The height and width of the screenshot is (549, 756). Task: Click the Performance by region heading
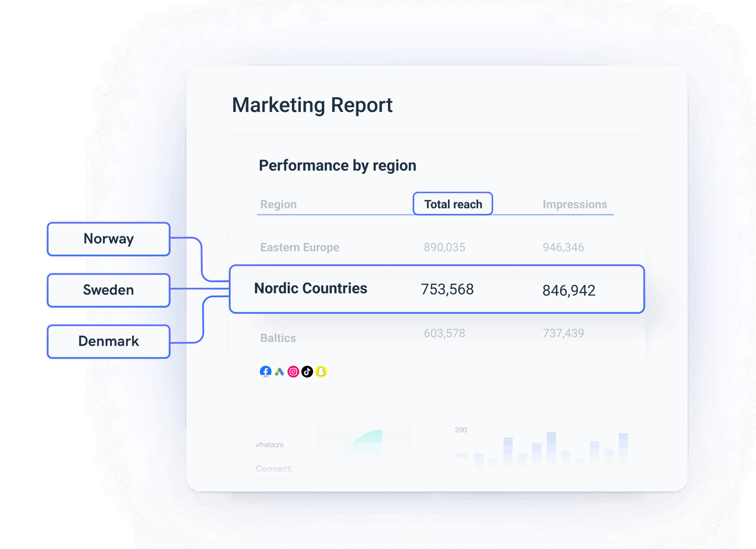click(x=337, y=165)
